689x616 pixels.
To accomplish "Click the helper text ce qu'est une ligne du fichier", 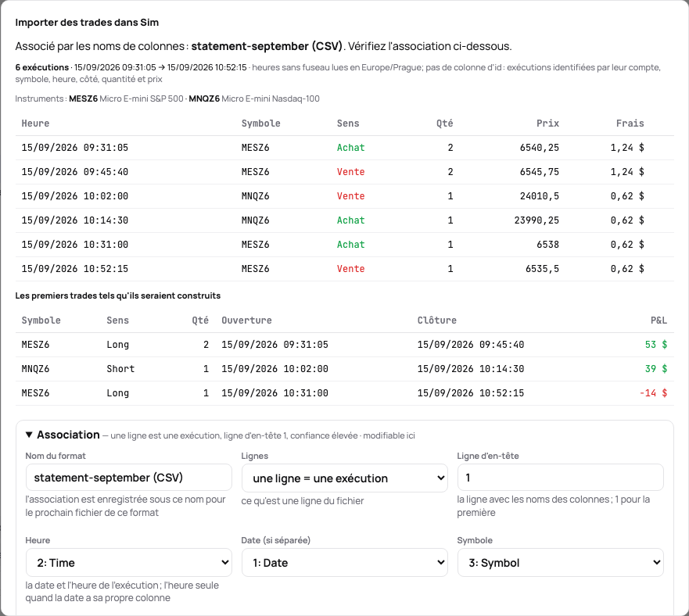I will pyautogui.click(x=303, y=501).
